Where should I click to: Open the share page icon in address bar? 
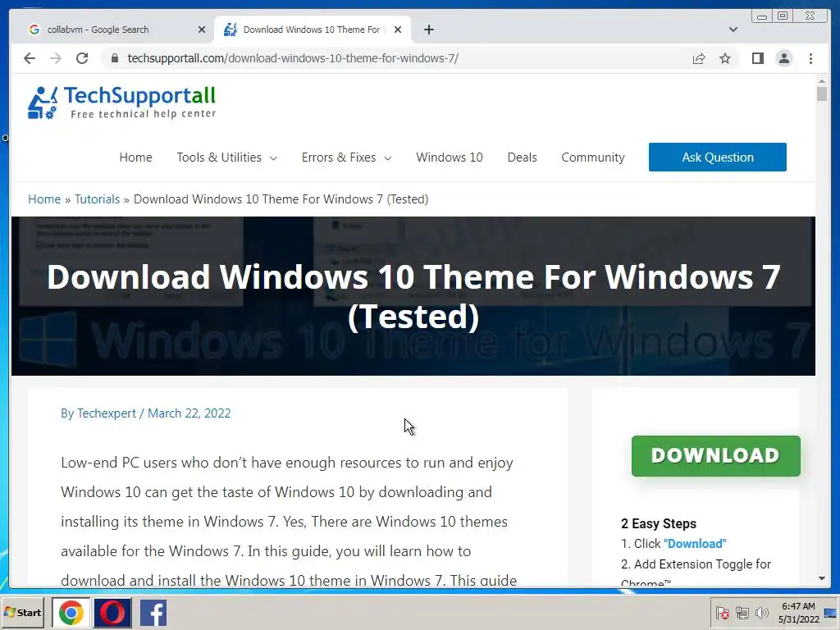(699, 58)
